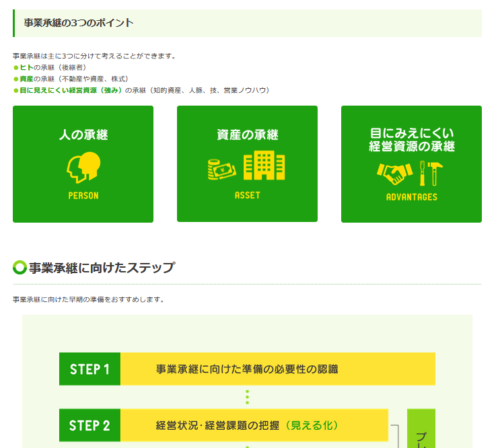This screenshot has height=448, width=498.
Task: Click the chisel and hammer tools icon
Action: pos(430,173)
